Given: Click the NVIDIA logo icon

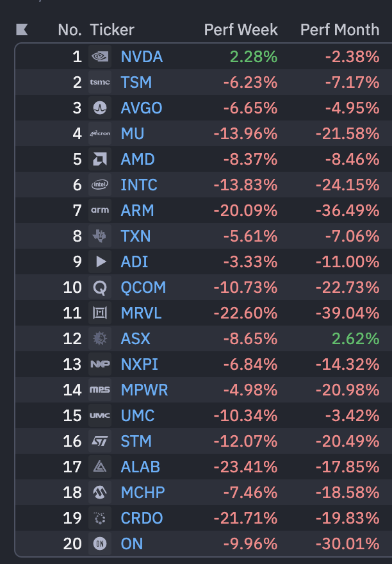Looking at the screenshot, I should [100, 56].
